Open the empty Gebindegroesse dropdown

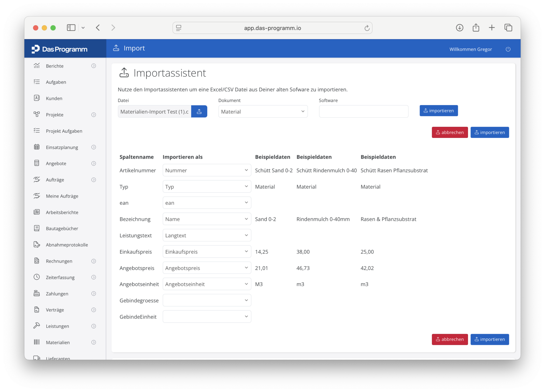[x=207, y=300]
